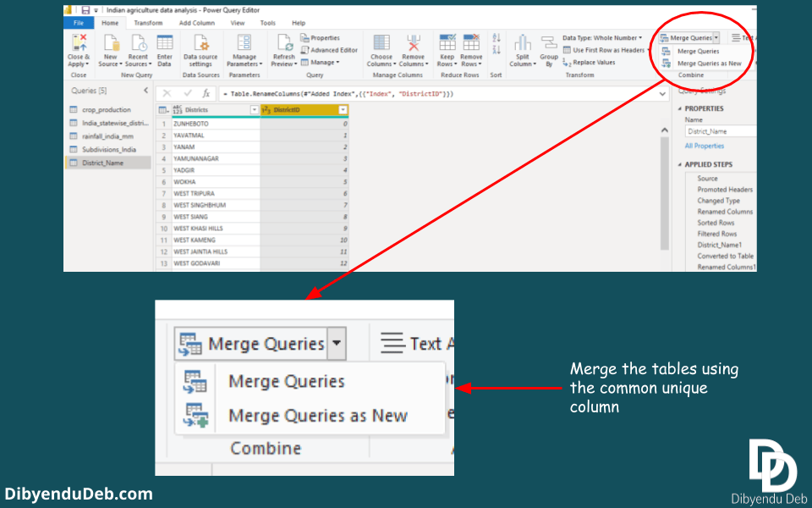Click Use First Row as Headers
The height and width of the screenshot is (508, 812).
604,50
